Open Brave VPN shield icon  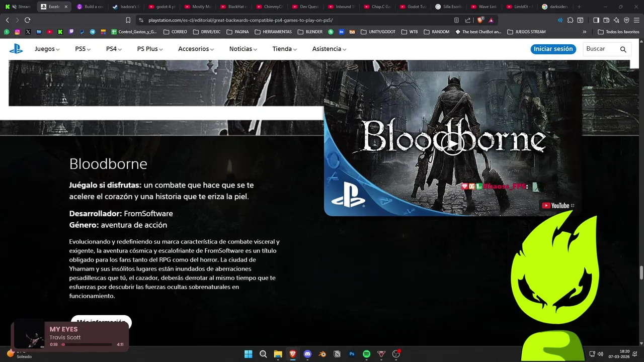[x=626, y=20]
